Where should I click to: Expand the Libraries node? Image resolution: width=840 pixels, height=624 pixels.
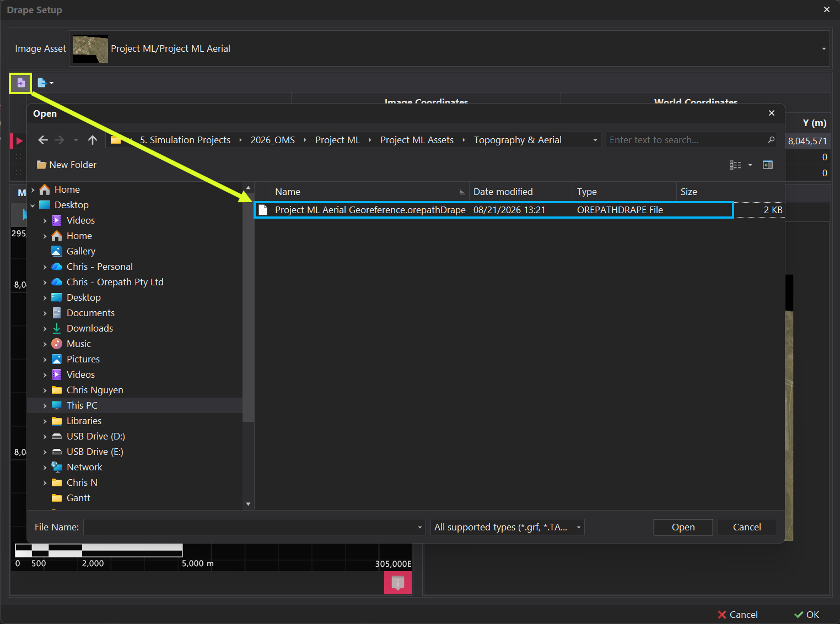pyautogui.click(x=45, y=421)
